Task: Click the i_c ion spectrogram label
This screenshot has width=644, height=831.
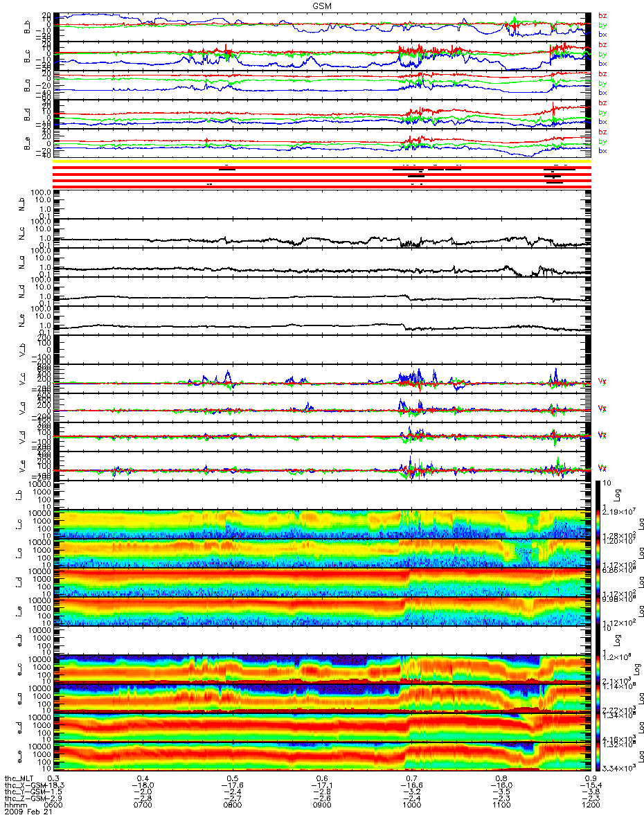Action: coord(18,523)
